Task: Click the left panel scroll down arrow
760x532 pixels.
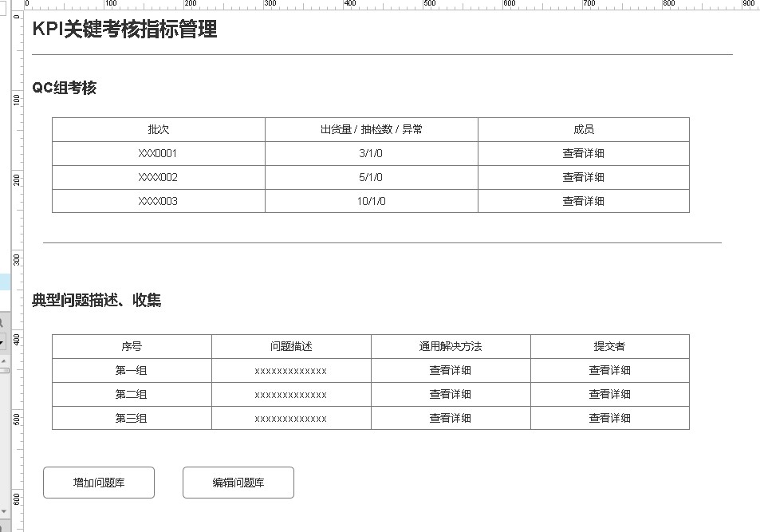Action: pyautogui.click(x=3, y=510)
